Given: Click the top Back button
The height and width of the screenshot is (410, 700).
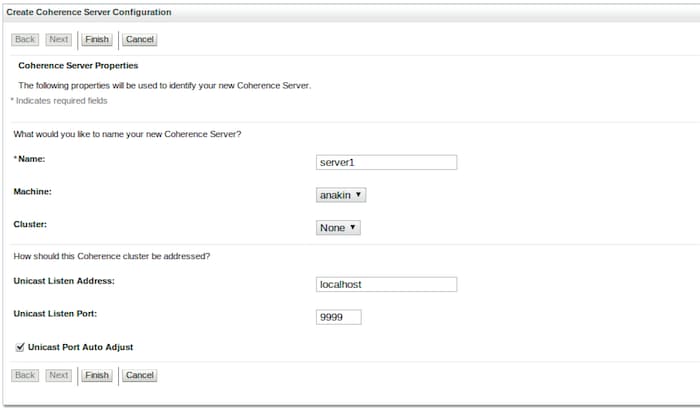Looking at the screenshot, I should coord(25,39).
